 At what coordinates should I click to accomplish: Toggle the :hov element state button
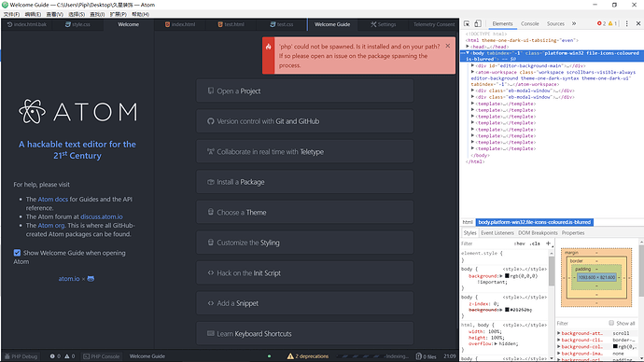tap(520, 244)
